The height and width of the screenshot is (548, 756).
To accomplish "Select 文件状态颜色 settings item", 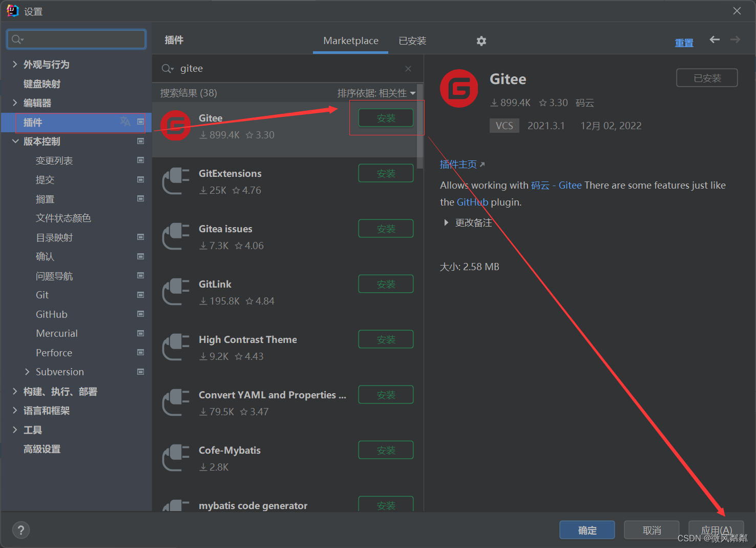I will coord(64,218).
